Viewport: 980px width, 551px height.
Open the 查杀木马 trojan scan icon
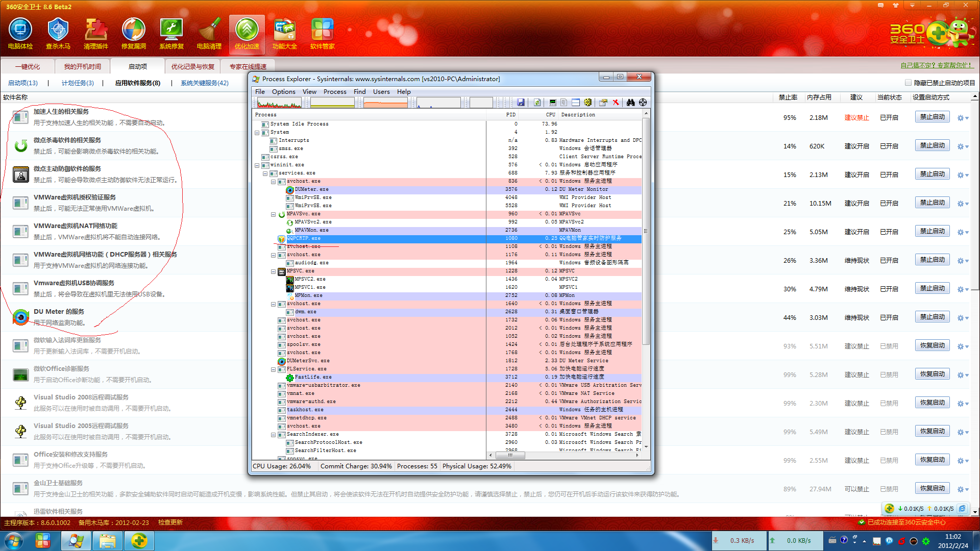58,34
